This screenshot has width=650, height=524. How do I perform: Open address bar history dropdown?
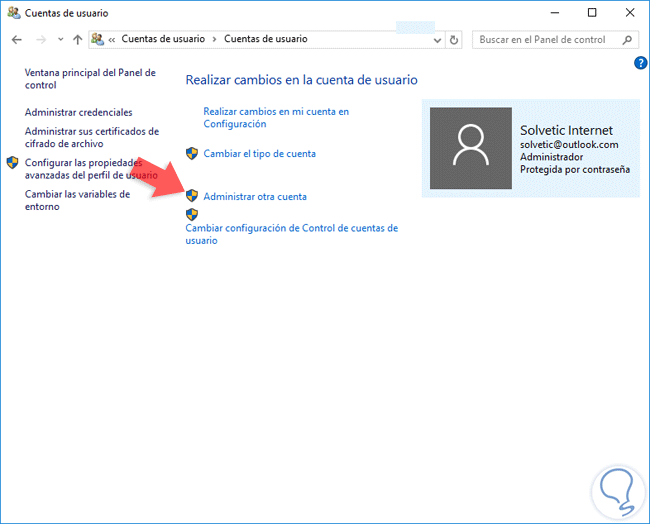coord(437,40)
